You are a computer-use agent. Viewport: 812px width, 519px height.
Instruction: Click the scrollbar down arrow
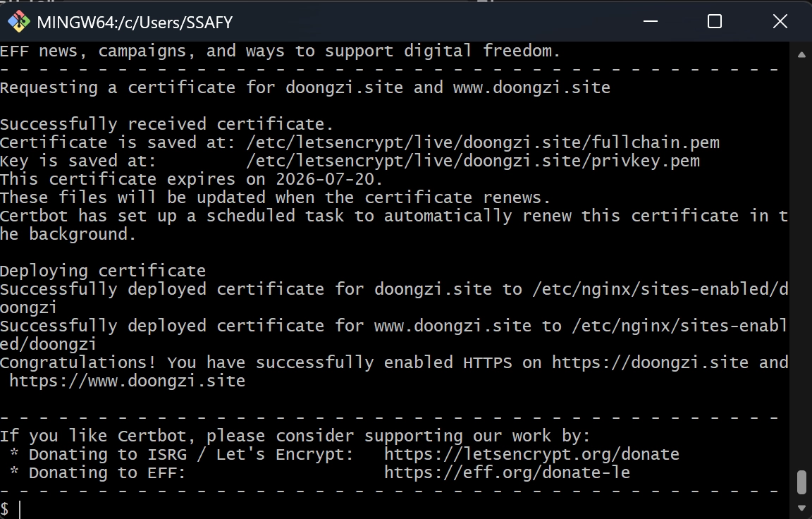coord(801,507)
